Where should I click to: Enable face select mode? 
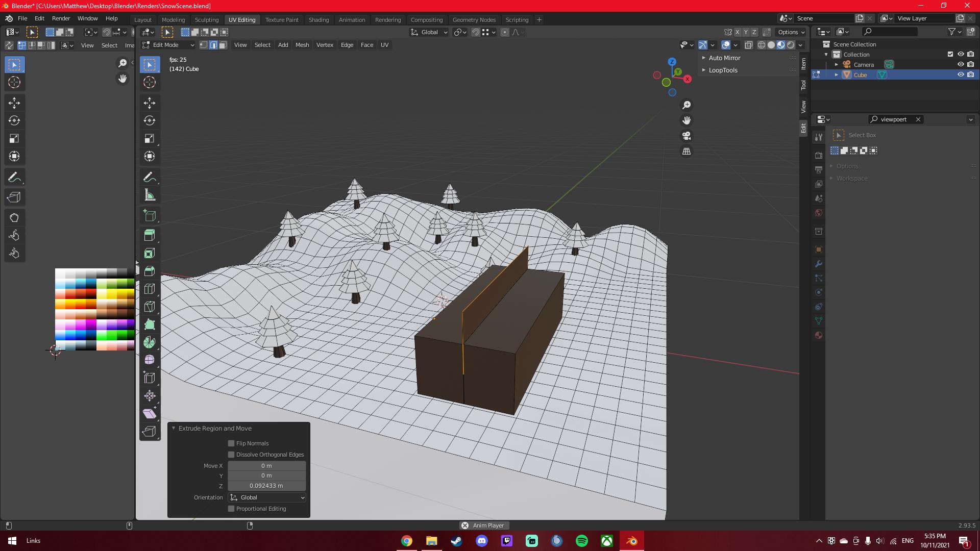point(223,45)
